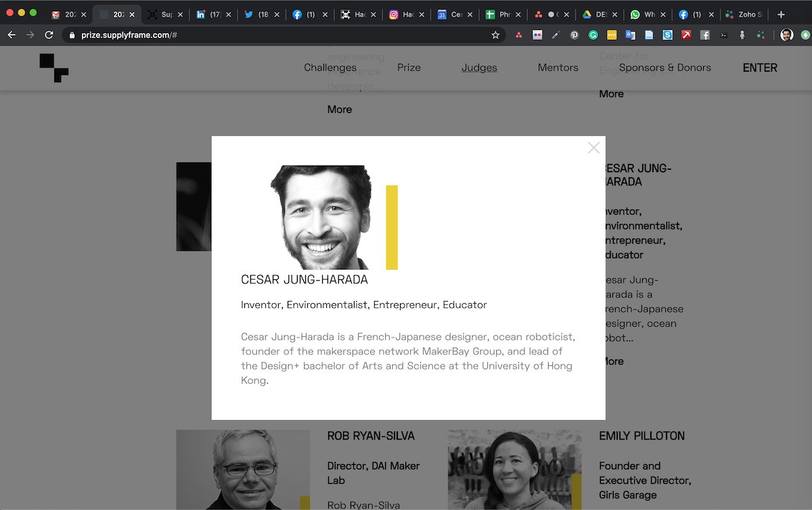Open the colorful dots Zoho extension

(x=761, y=35)
